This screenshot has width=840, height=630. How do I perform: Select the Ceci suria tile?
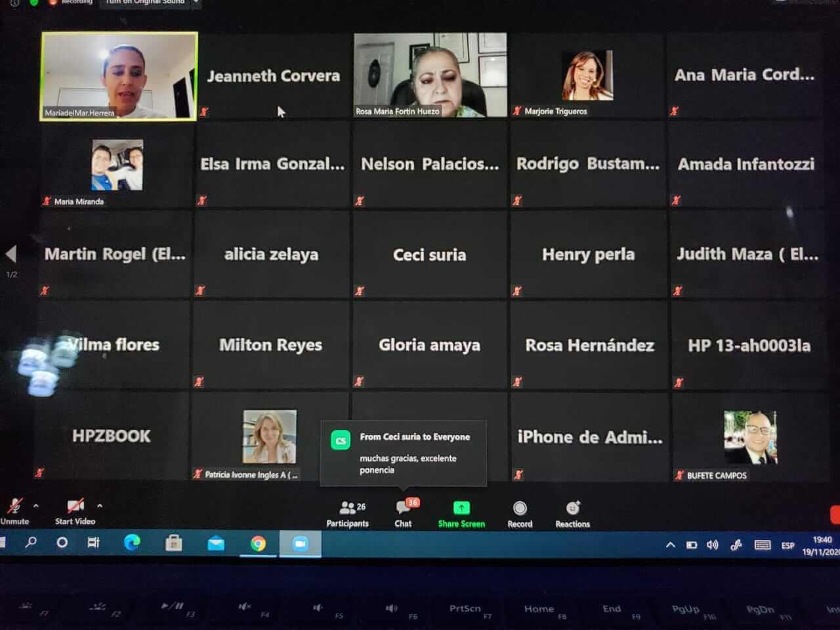pos(430,255)
